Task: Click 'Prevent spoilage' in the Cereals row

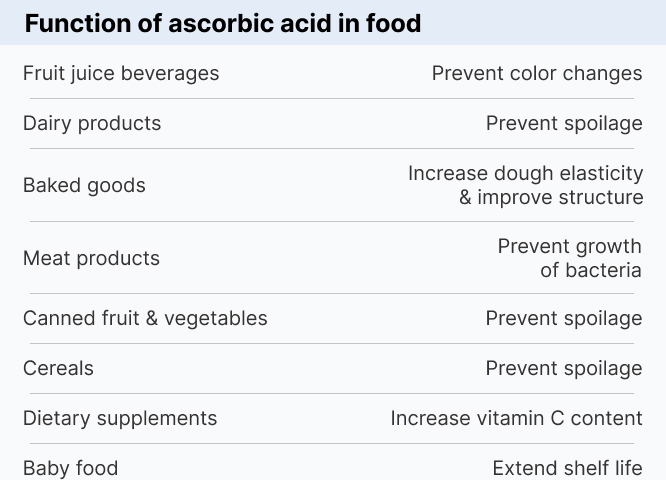Action: tap(564, 368)
